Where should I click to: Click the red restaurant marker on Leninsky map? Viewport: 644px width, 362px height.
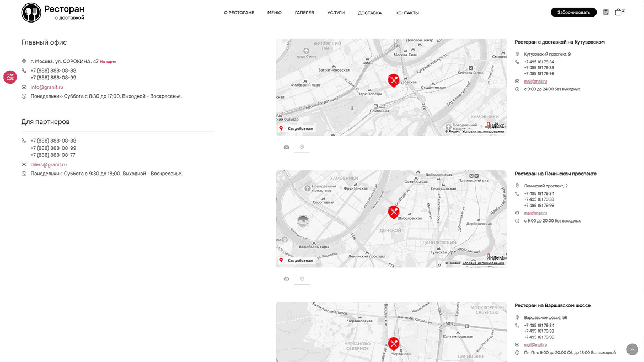point(393,212)
